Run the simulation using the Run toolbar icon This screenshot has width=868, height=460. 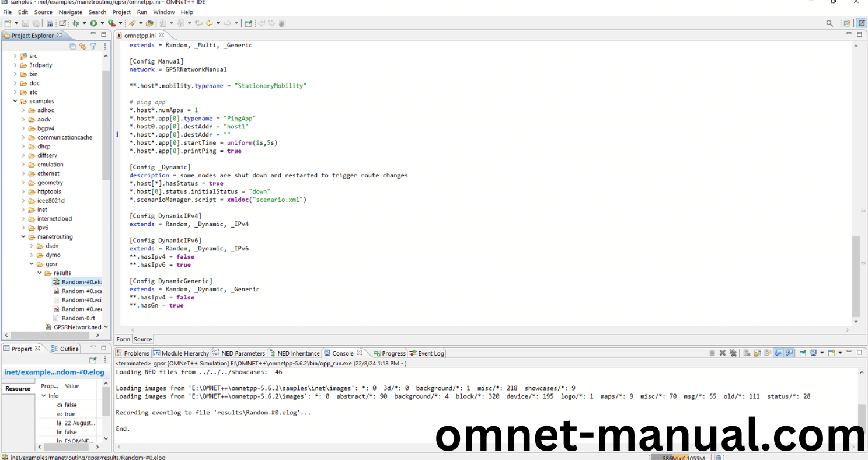point(94,23)
